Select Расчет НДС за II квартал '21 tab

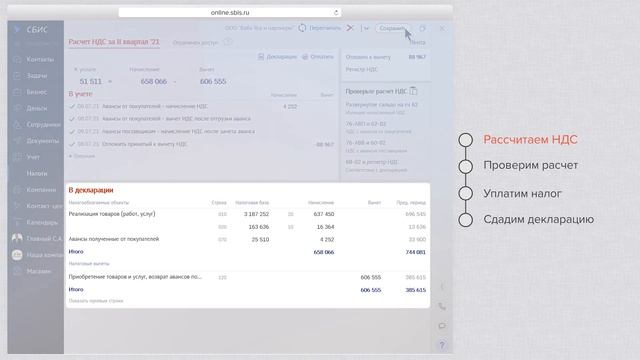coord(114,42)
